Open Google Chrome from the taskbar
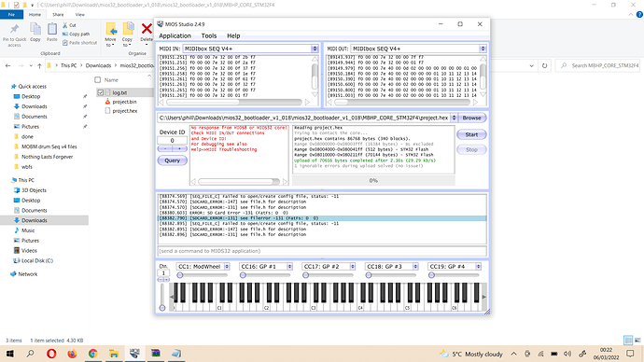Screen dimensions: 644x362 coord(92,354)
